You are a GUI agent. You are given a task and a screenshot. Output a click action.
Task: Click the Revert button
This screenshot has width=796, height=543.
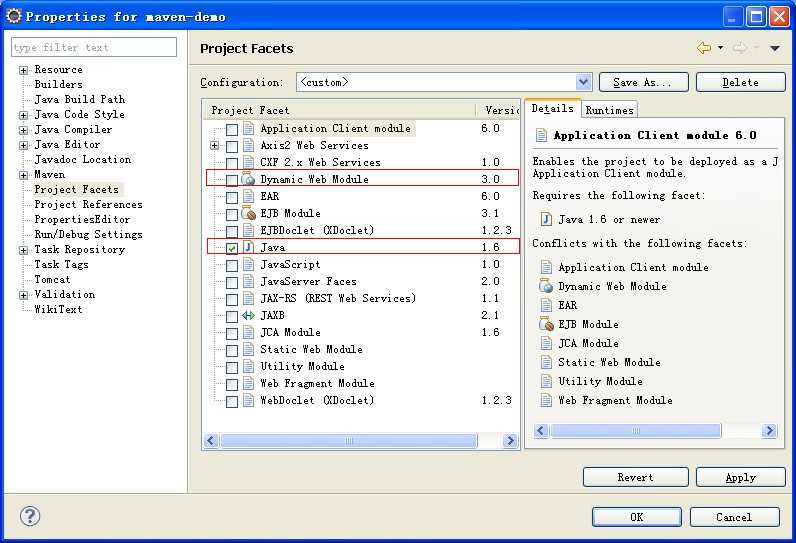[636, 477]
